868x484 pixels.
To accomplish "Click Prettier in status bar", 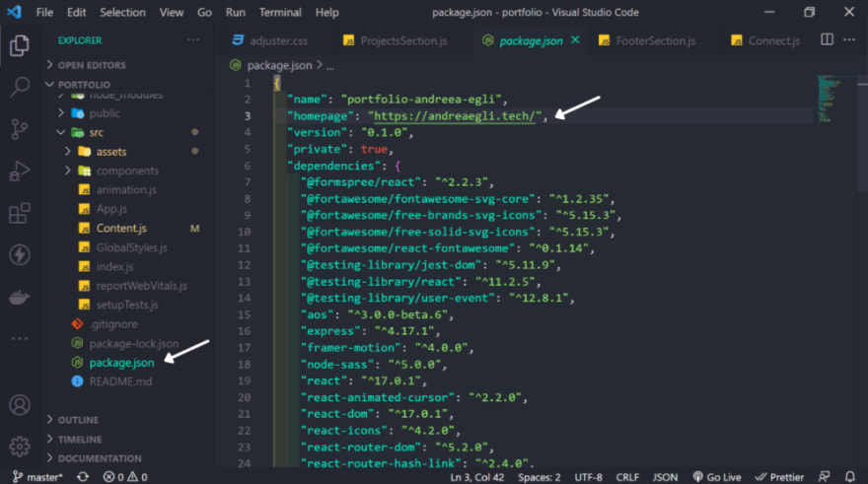I will point(779,477).
